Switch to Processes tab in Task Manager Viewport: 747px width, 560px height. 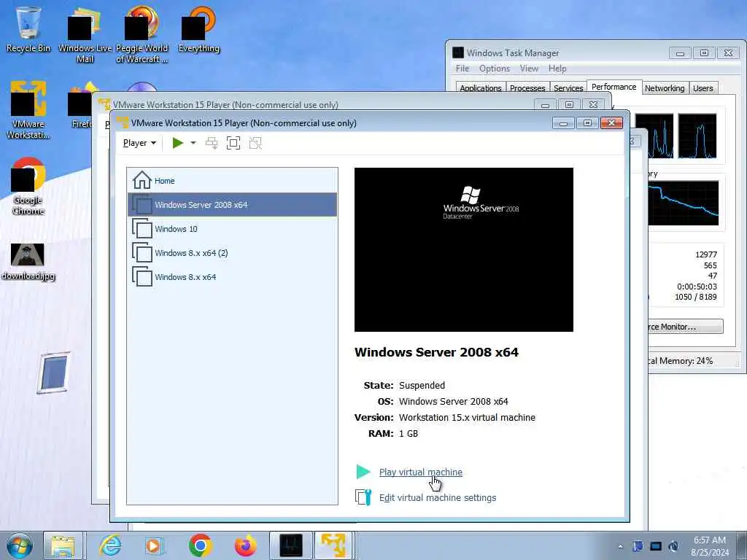(527, 88)
